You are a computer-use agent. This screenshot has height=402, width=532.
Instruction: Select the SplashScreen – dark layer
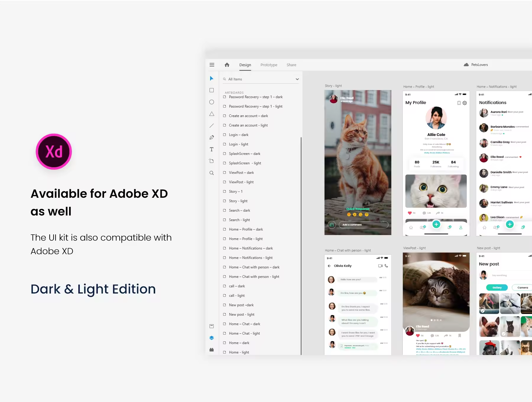click(x=244, y=154)
